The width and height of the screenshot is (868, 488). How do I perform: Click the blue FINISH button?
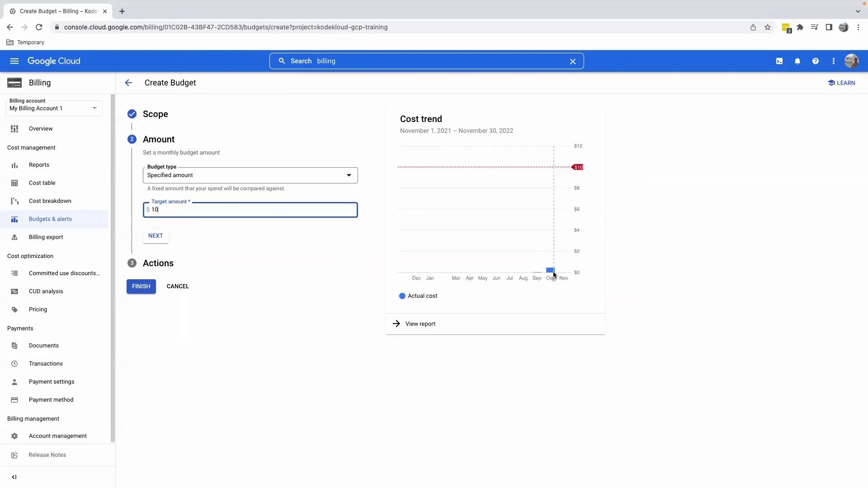[x=141, y=286]
